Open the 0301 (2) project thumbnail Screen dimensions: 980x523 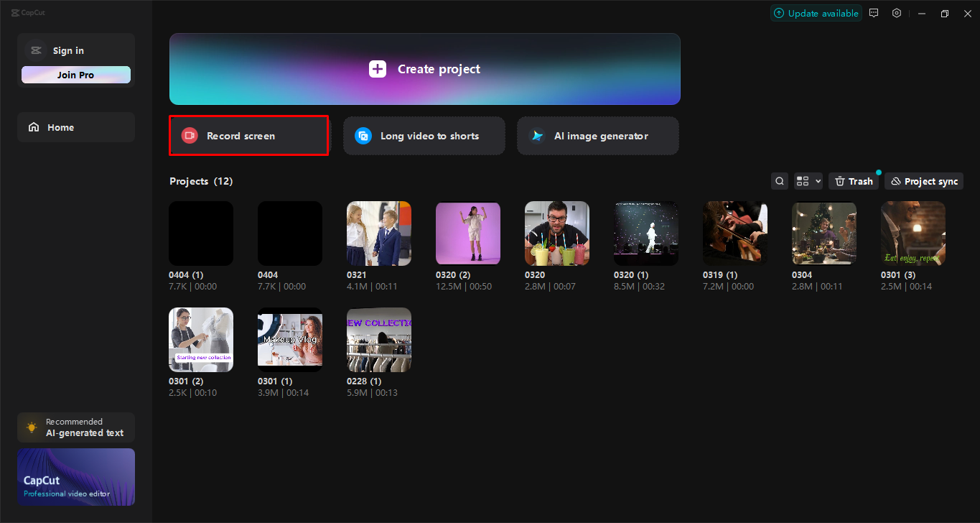[201, 340]
